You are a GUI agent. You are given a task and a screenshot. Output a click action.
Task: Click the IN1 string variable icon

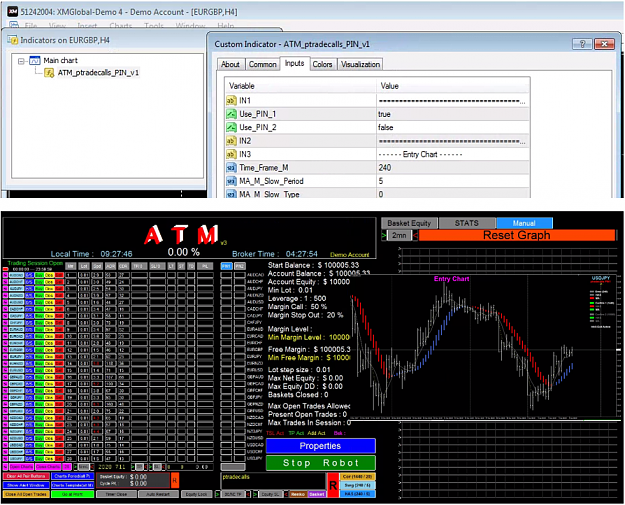coord(231,100)
